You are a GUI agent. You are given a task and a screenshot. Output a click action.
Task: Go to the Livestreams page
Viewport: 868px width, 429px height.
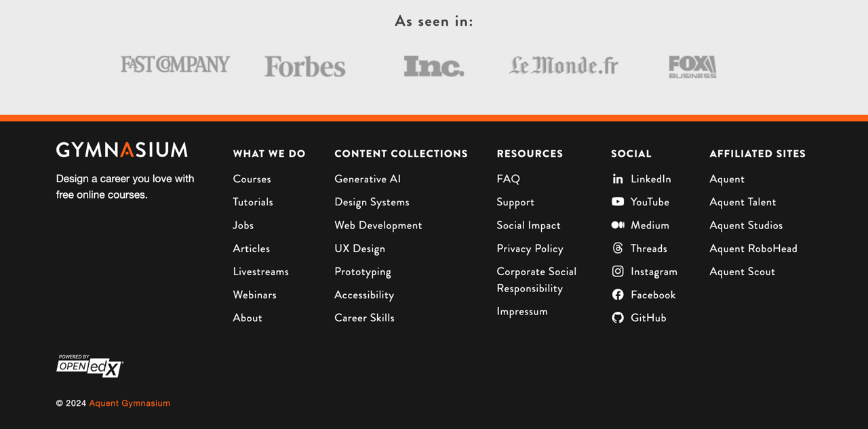coord(260,272)
